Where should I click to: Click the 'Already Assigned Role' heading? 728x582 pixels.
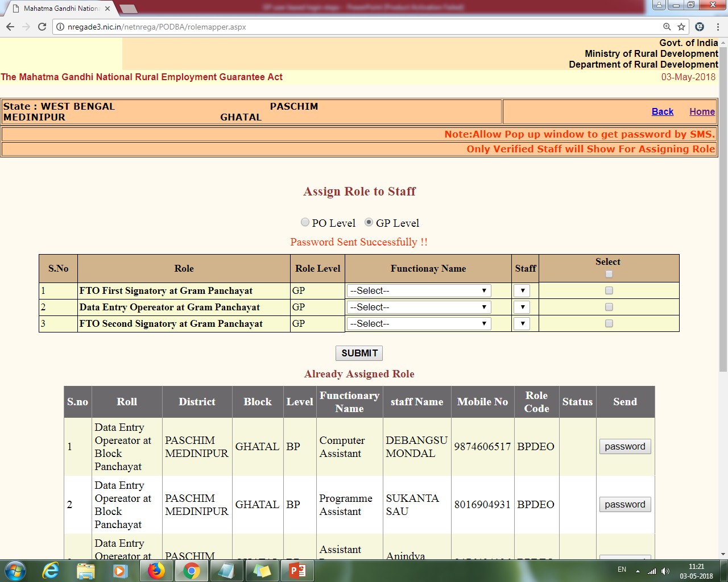[x=359, y=374]
